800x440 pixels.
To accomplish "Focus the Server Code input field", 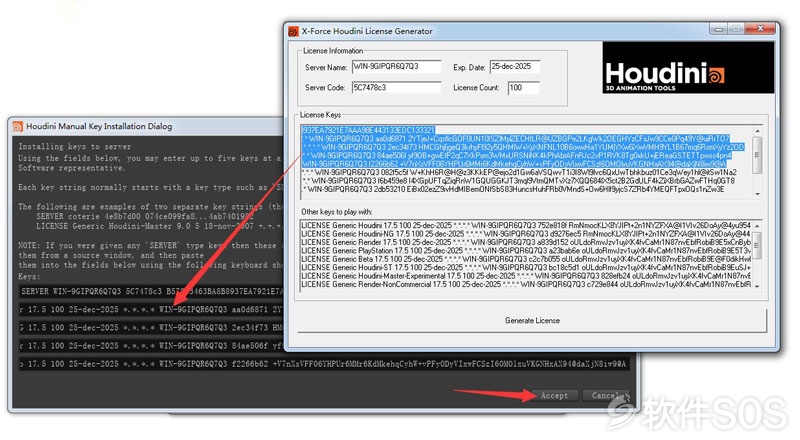I will [x=396, y=87].
